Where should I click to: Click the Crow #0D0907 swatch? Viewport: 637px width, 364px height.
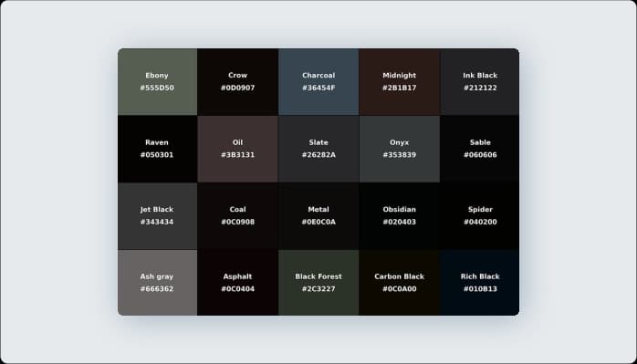coord(237,82)
